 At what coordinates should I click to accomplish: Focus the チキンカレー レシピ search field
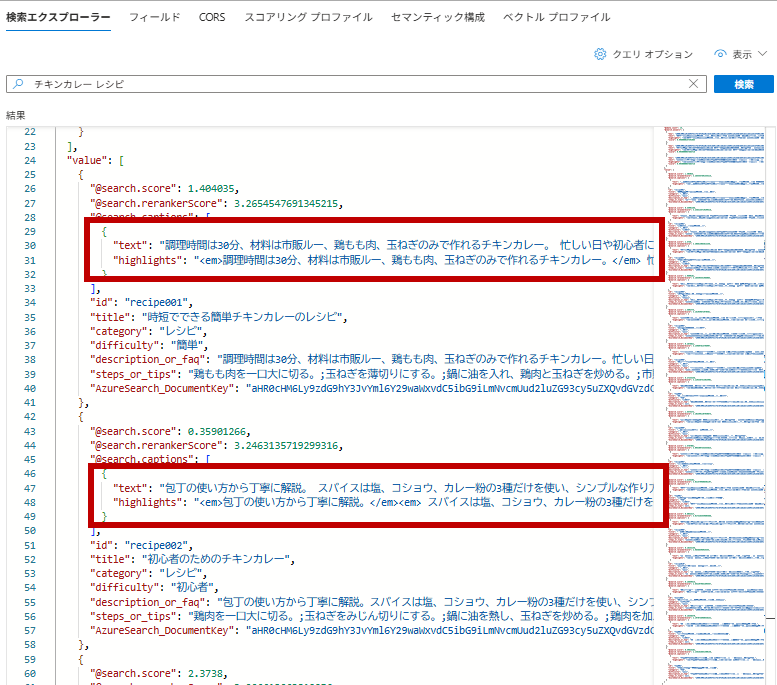(350, 85)
